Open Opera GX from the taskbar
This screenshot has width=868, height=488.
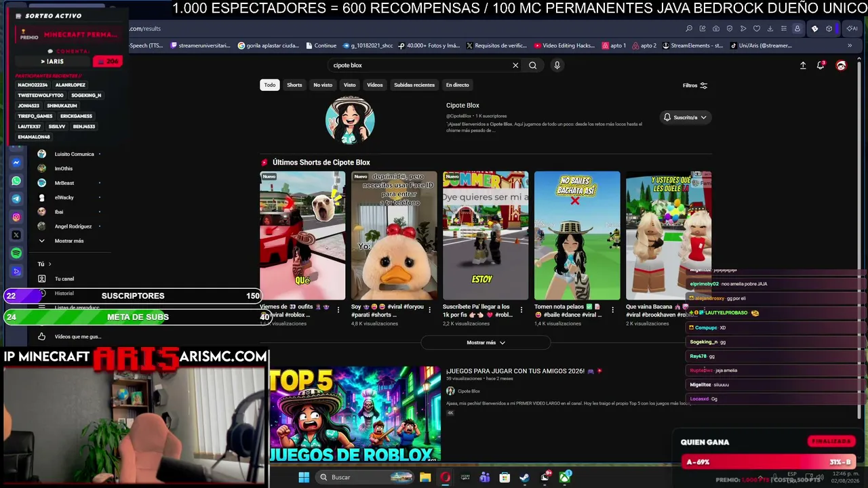click(x=445, y=477)
